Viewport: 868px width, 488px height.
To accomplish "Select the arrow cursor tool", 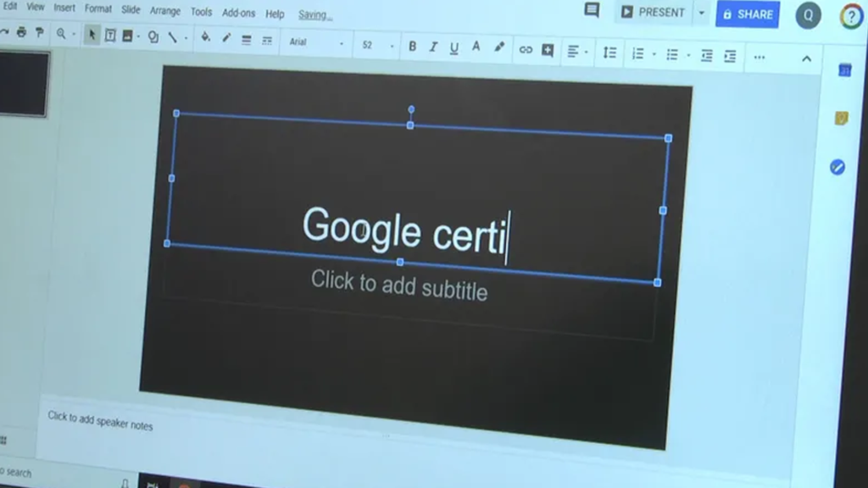I will (92, 36).
